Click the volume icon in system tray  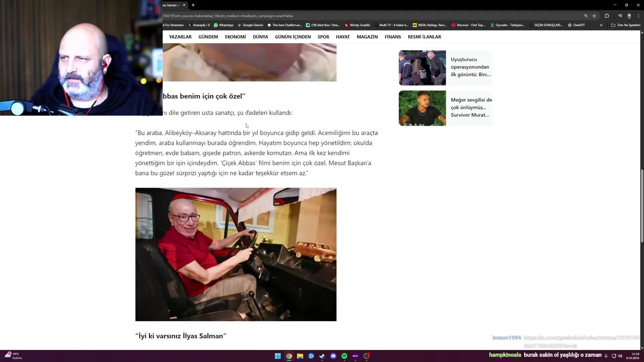(620, 356)
